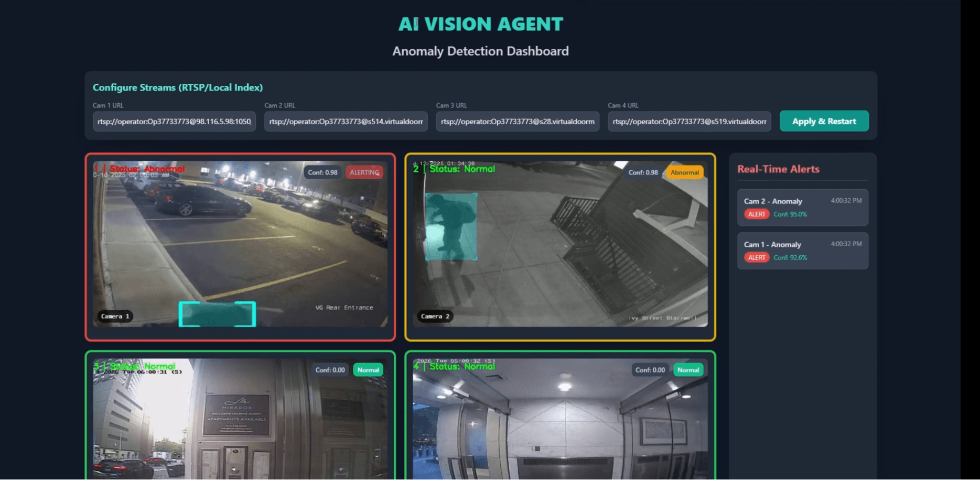Select the detection box on Camera 2 person

coord(451,227)
